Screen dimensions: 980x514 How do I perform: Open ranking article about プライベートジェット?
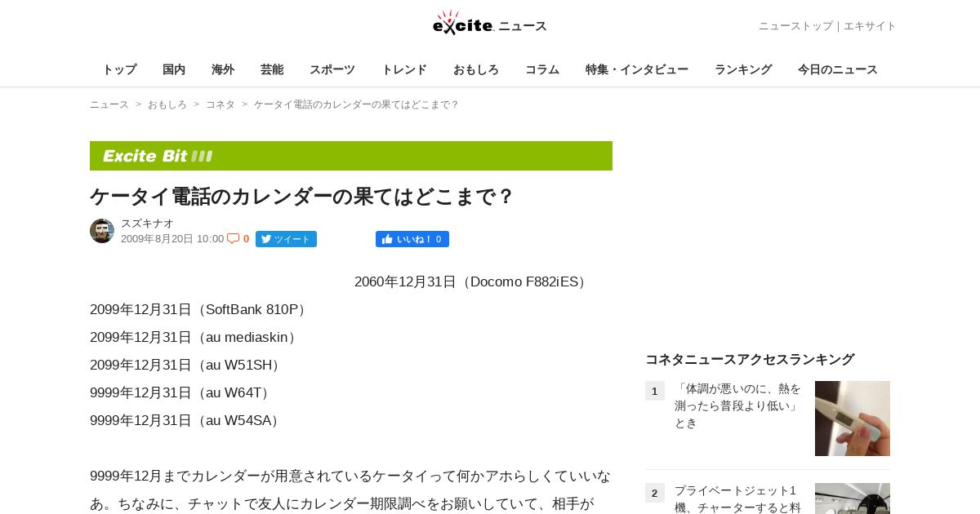click(x=738, y=498)
